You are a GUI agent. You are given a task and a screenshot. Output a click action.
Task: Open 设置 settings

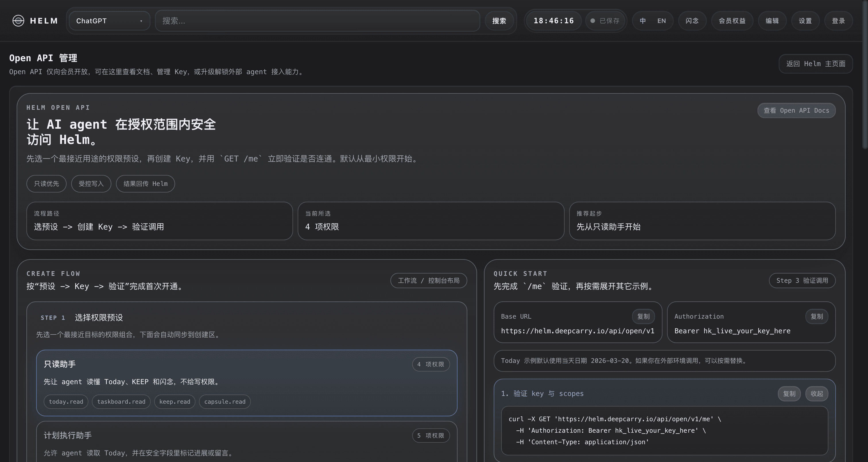click(805, 21)
